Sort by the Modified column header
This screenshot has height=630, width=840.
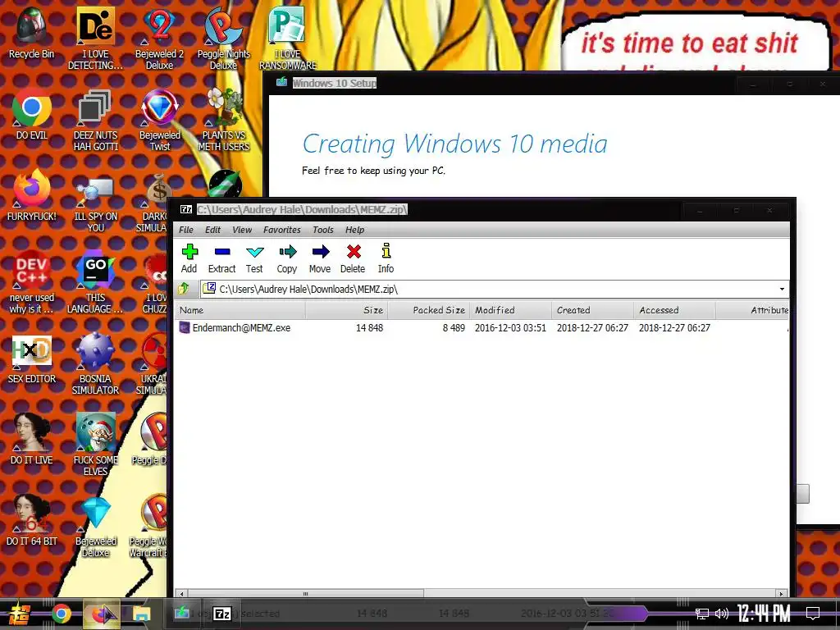tap(510, 310)
